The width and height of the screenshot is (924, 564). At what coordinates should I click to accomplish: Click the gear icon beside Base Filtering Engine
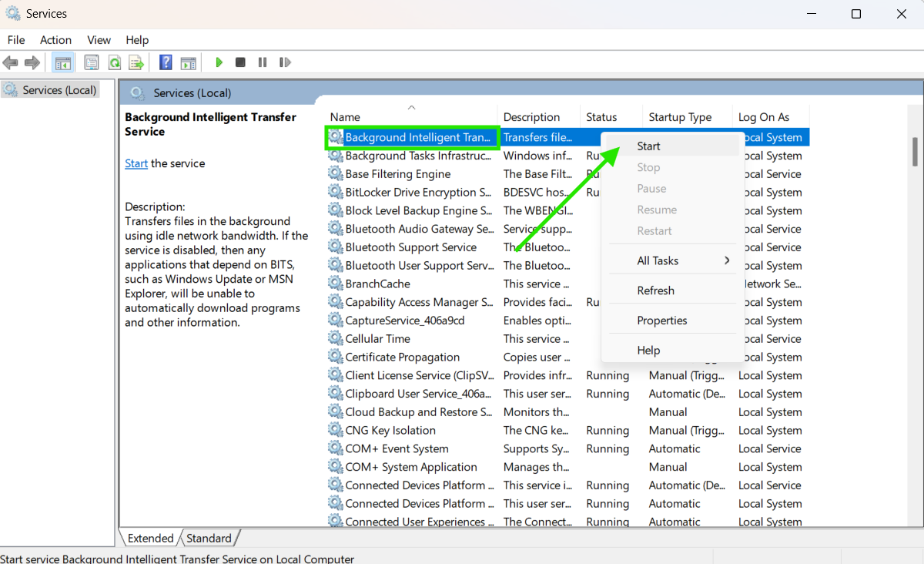(335, 174)
